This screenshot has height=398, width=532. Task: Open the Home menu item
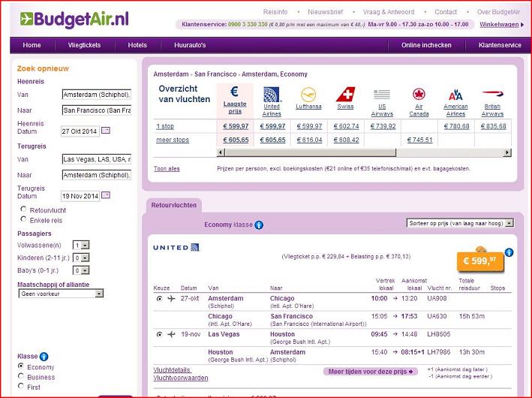[x=32, y=45]
